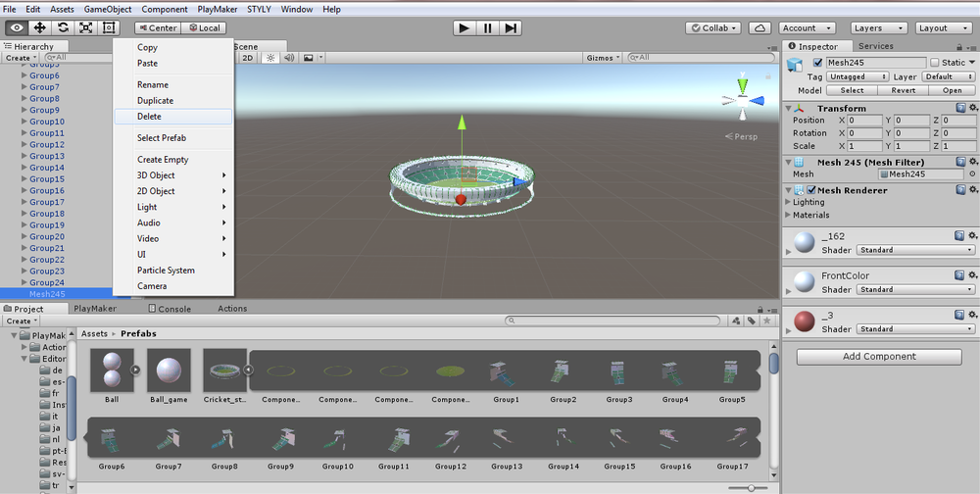Open the Layout dropdown

pyautogui.click(x=944, y=28)
